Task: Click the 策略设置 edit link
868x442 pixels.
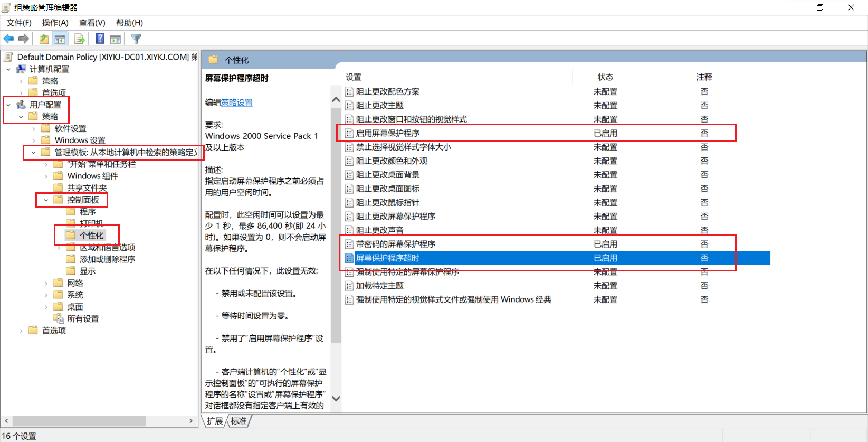Action: 236,102
